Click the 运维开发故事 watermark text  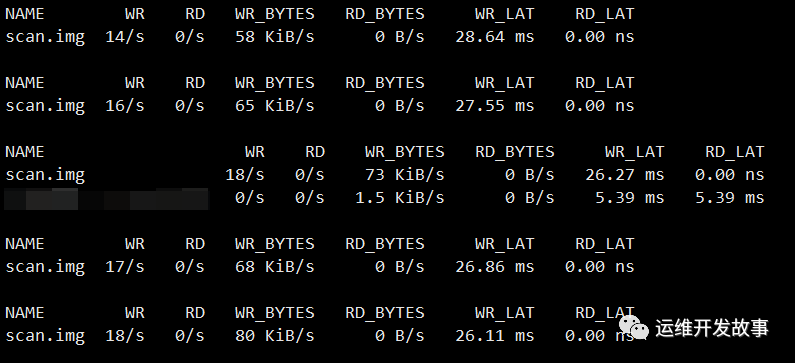(x=712, y=328)
